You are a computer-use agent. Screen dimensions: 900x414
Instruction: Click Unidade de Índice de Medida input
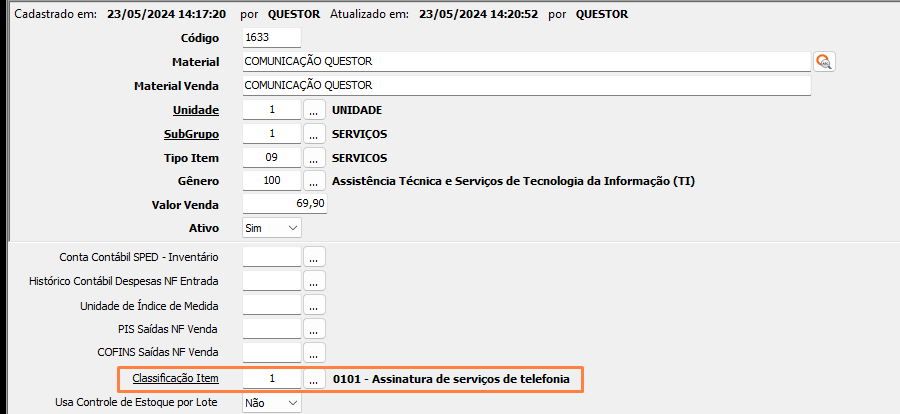point(271,305)
